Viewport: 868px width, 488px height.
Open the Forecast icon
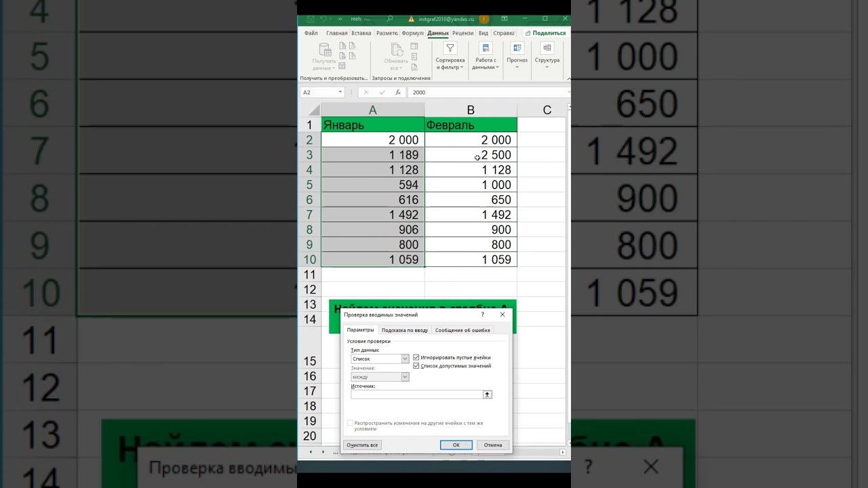click(517, 48)
